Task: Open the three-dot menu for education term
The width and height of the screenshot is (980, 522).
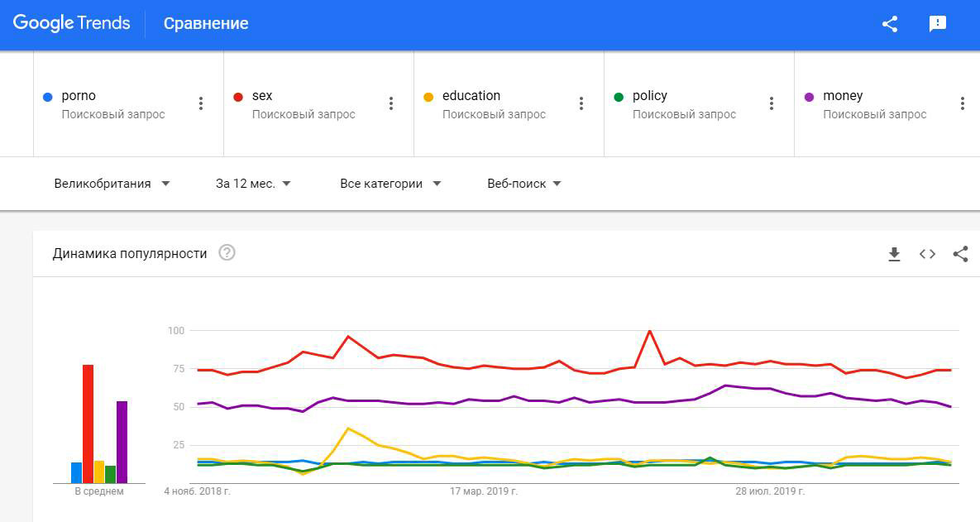Action: (581, 103)
